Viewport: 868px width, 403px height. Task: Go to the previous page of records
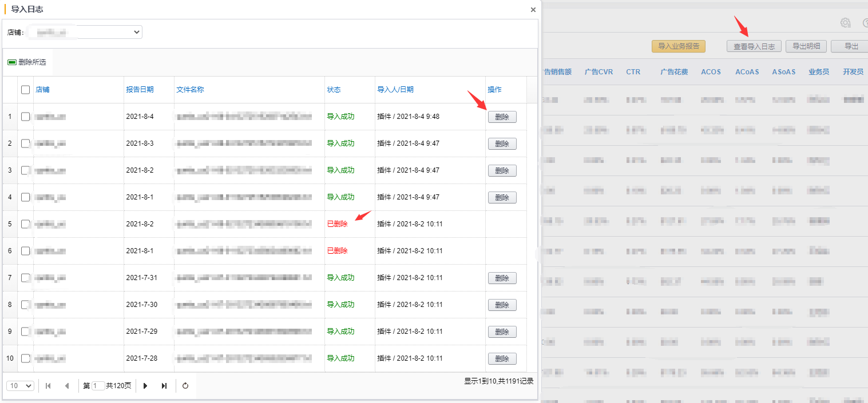[x=67, y=386]
